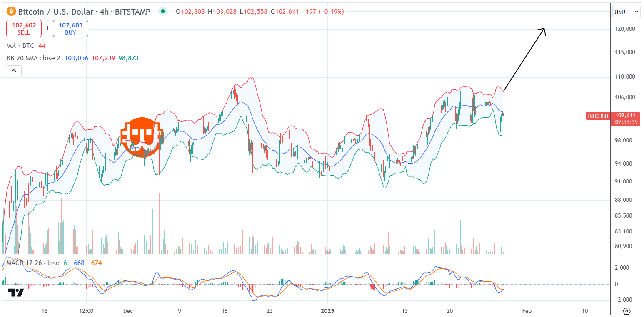Click the BTCUSD current price label
The width and height of the screenshot is (644, 317).
tap(597, 116)
